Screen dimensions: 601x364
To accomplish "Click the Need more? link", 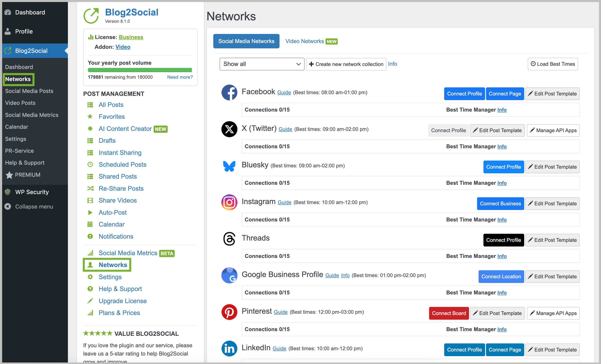I will 180,77.
